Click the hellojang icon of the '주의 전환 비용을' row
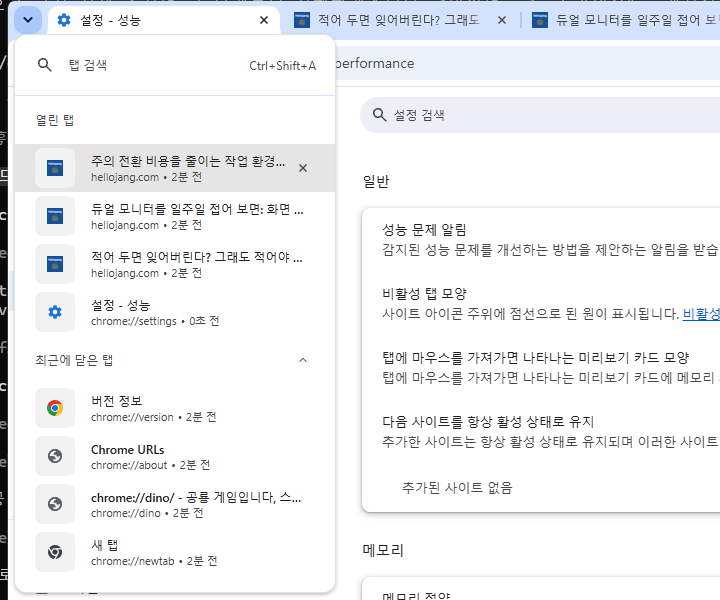 tap(55, 168)
